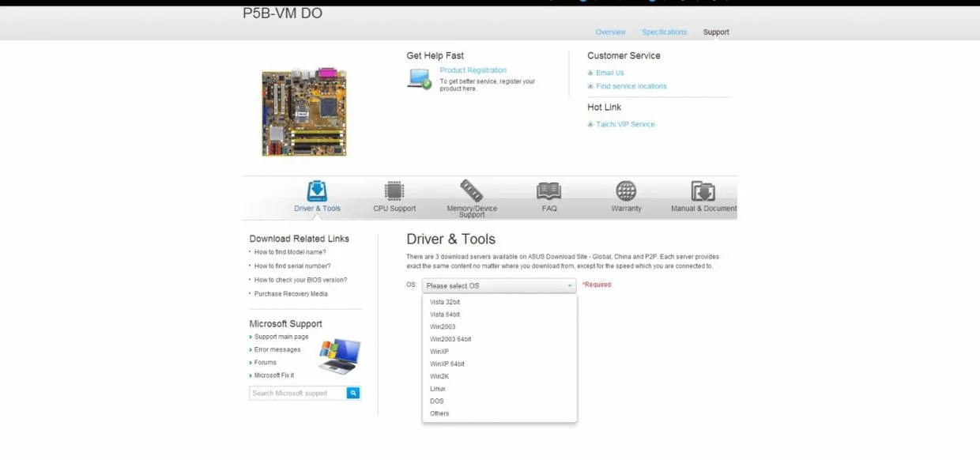Open the Microsoft Forums link
This screenshot has height=460, width=980.
(266, 363)
